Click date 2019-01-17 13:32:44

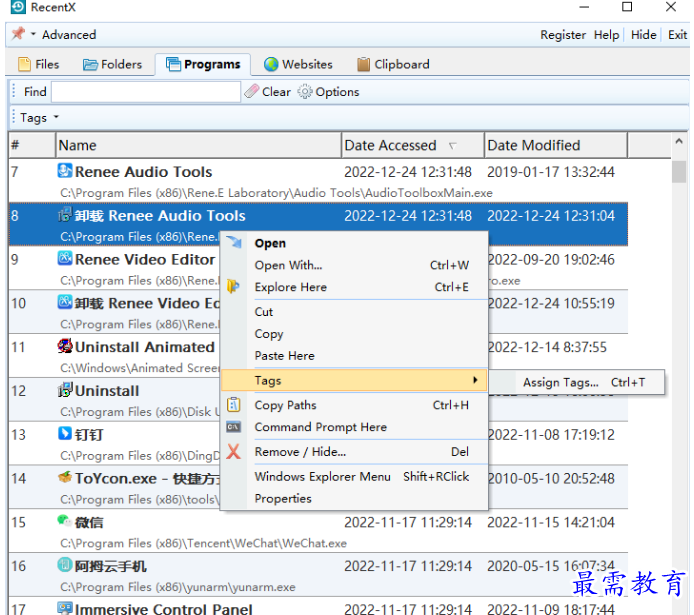(x=551, y=172)
